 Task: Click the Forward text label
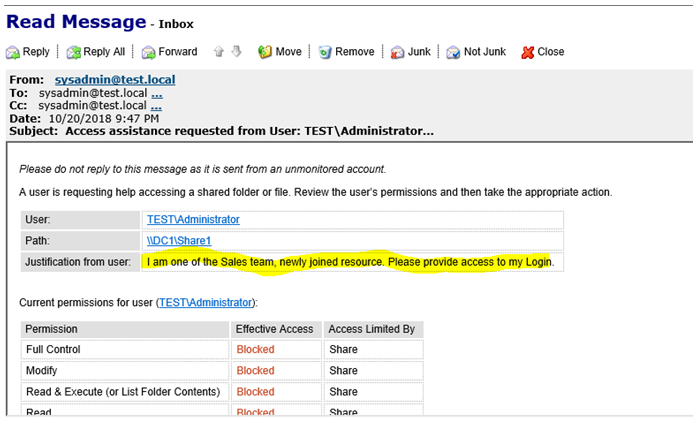pos(178,52)
